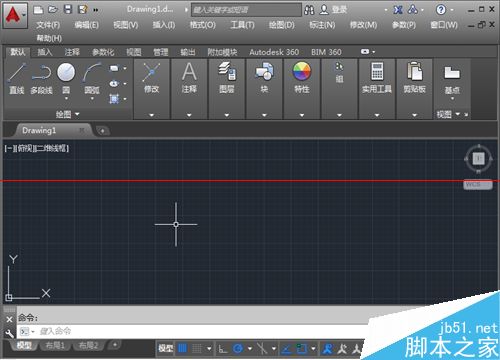Open the snap settings dropdown arrow in status bar
This screenshot has width=500, height=360.
click(209, 349)
